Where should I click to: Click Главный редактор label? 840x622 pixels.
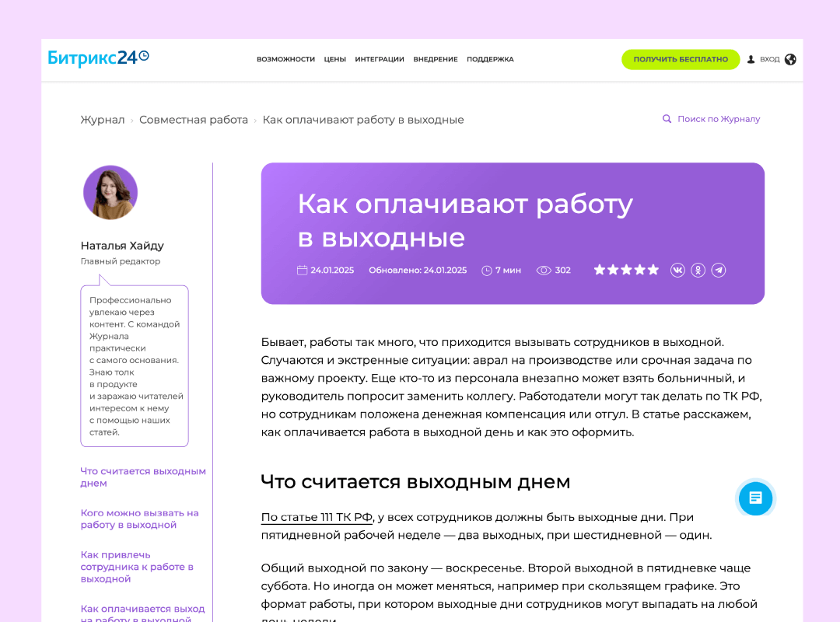[x=121, y=261]
